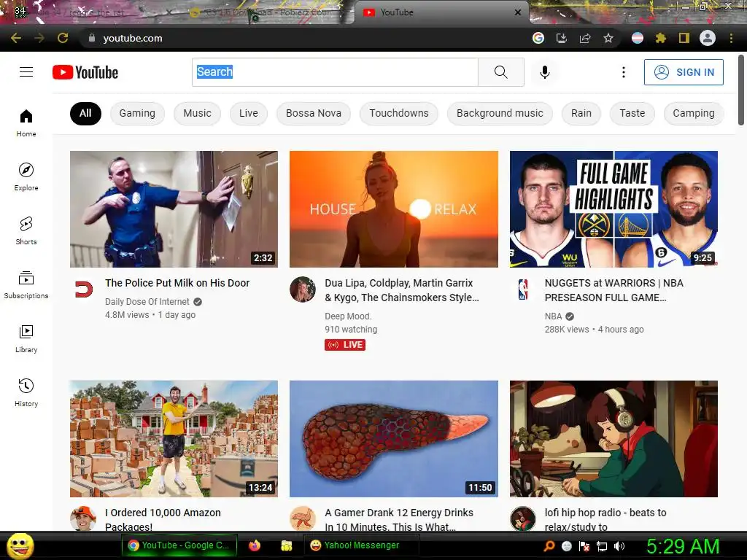The height and width of the screenshot is (560, 747).
Task: Open Chrome profile avatar
Action: pos(708,38)
